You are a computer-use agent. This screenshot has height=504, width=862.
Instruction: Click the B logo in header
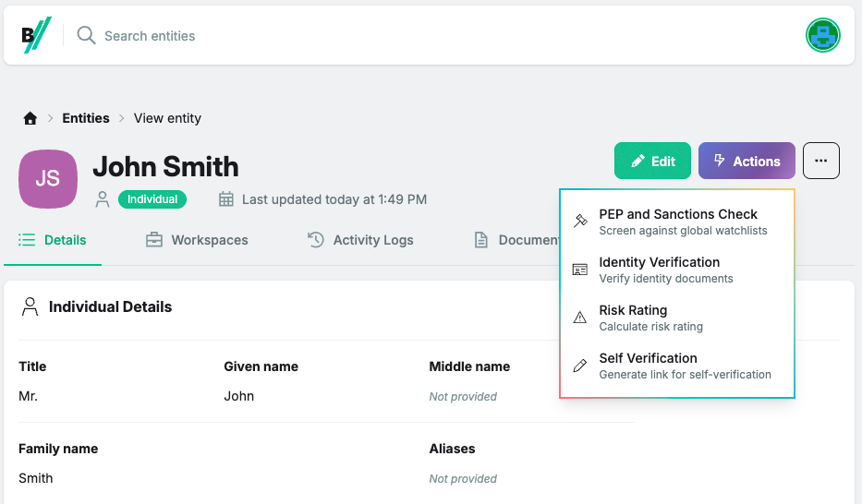click(x=36, y=35)
